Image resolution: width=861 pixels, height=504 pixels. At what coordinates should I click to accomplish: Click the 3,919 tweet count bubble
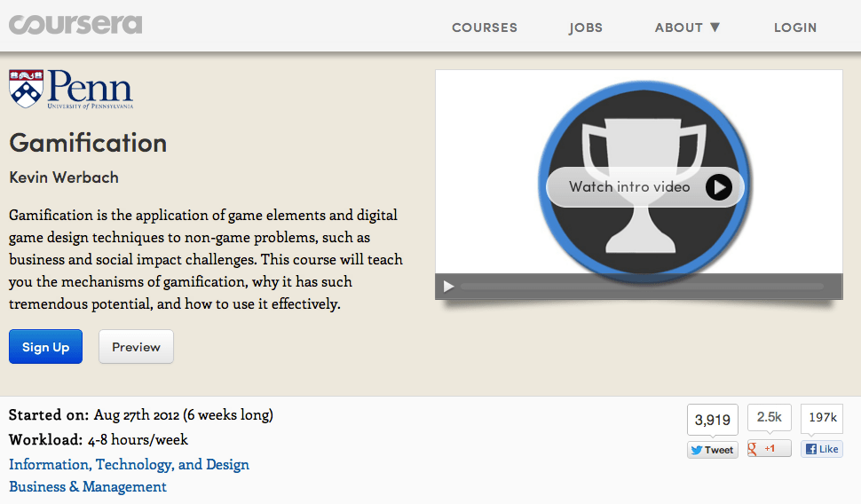click(712, 420)
